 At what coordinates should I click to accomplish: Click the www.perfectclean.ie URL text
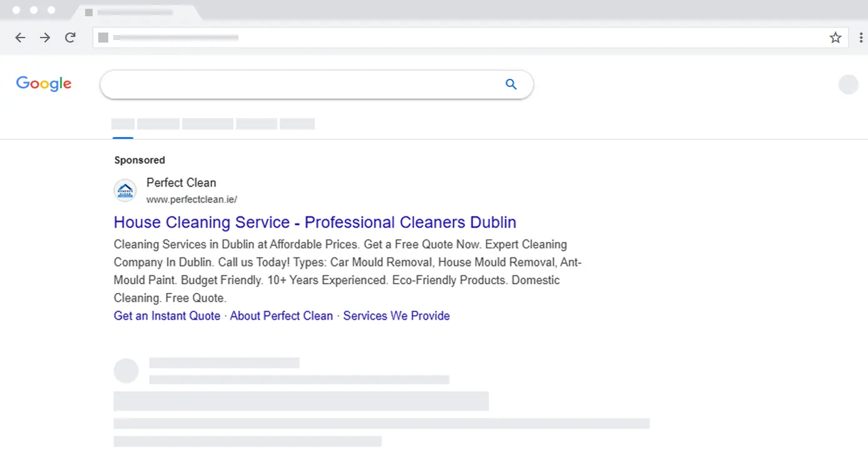191,200
